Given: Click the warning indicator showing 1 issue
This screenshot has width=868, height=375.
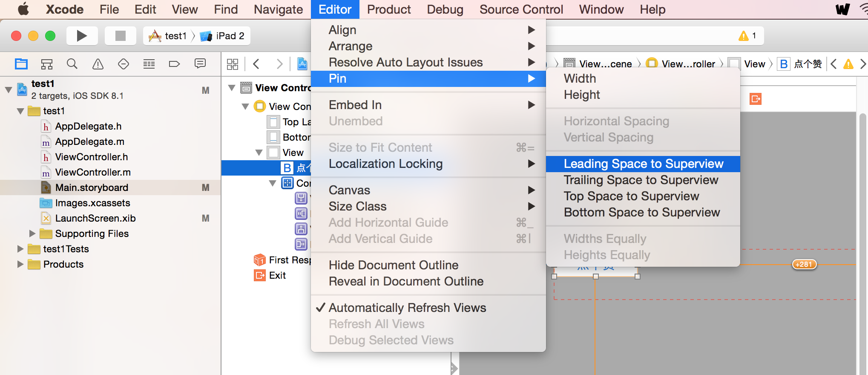Looking at the screenshot, I should pyautogui.click(x=747, y=36).
